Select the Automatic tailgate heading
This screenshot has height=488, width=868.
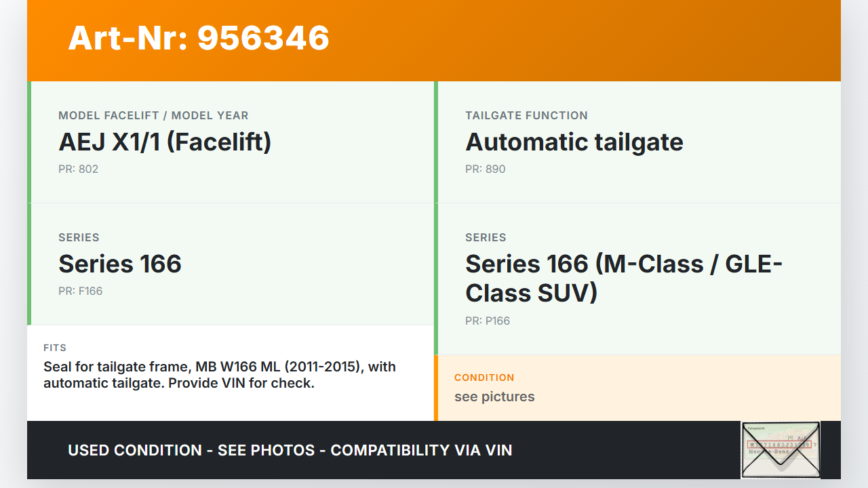574,142
